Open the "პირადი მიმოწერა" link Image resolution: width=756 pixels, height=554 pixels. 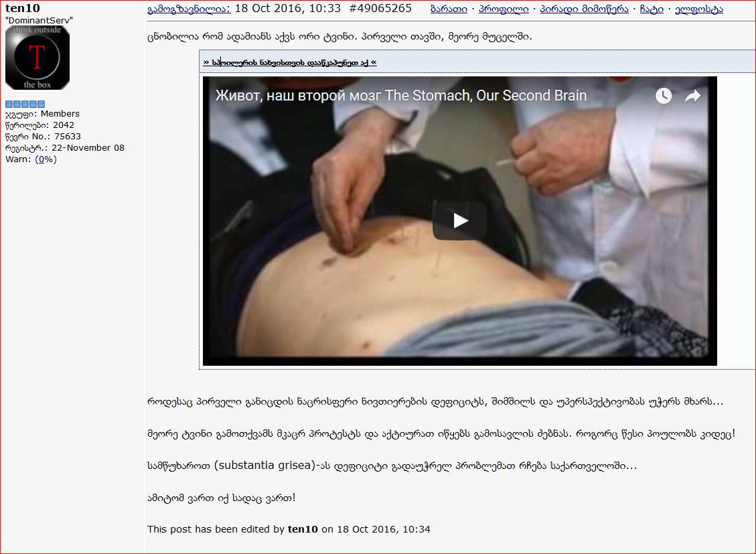click(584, 9)
